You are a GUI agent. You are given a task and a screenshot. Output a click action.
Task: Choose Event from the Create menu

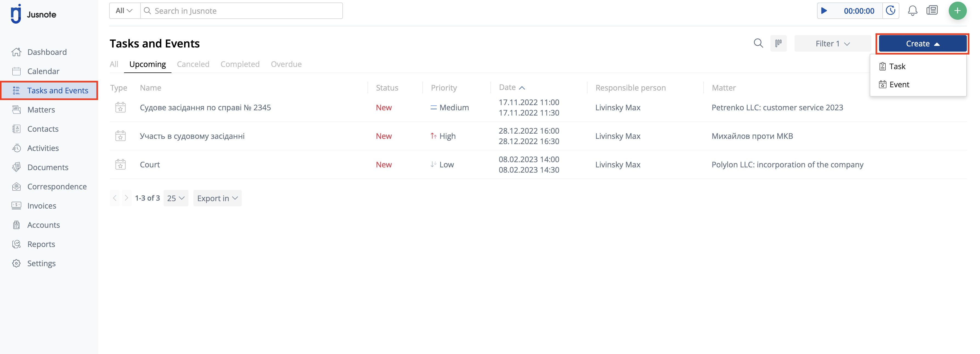[x=894, y=85]
